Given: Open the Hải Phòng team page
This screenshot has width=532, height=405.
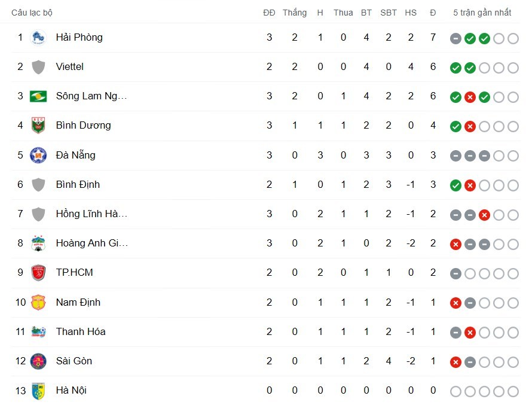Looking at the screenshot, I should pyautogui.click(x=79, y=37).
